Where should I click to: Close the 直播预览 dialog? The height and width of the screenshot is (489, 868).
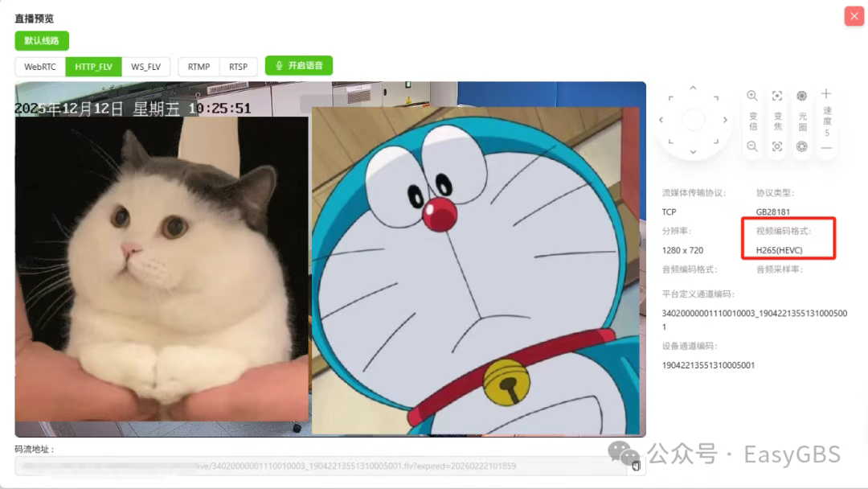coord(854,16)
